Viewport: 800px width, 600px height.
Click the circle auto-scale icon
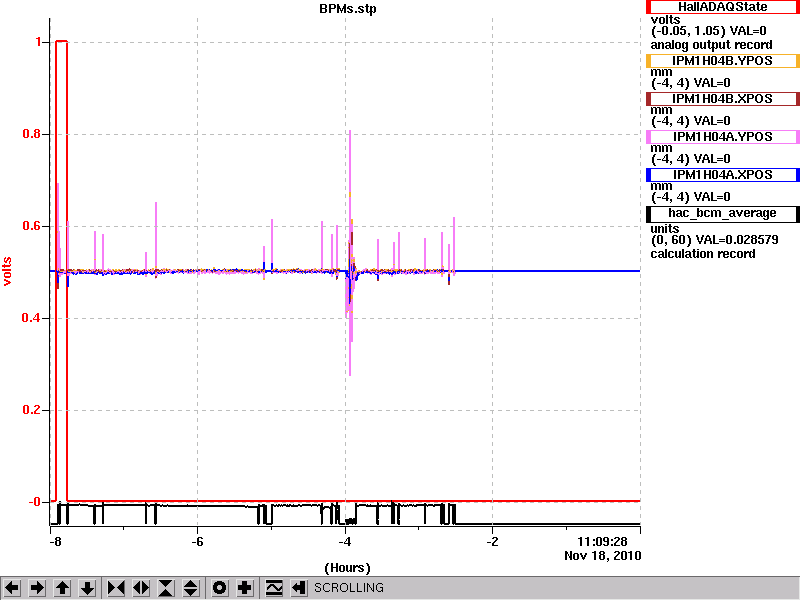pos(220,588)
